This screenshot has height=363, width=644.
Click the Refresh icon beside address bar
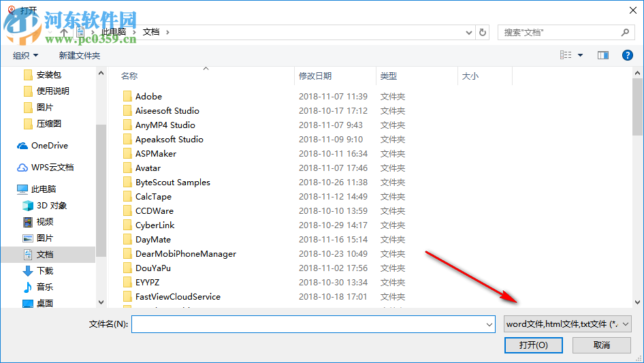(483, 32)
